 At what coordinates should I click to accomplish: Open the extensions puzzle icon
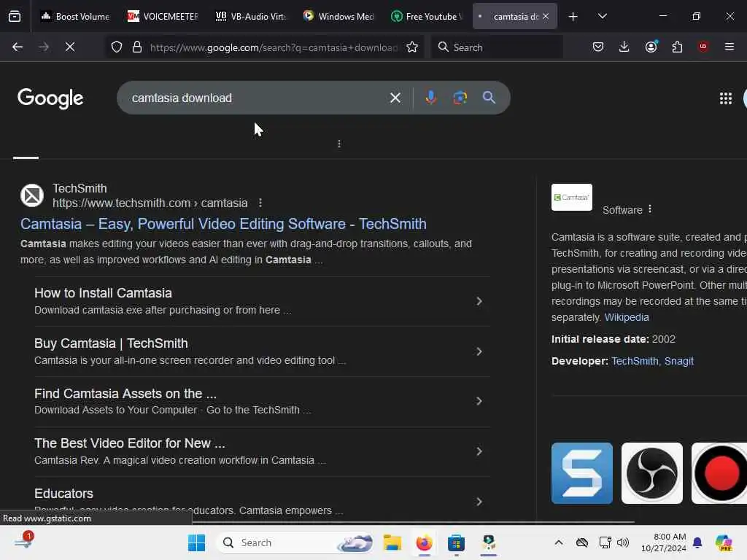tap(677, 47)
